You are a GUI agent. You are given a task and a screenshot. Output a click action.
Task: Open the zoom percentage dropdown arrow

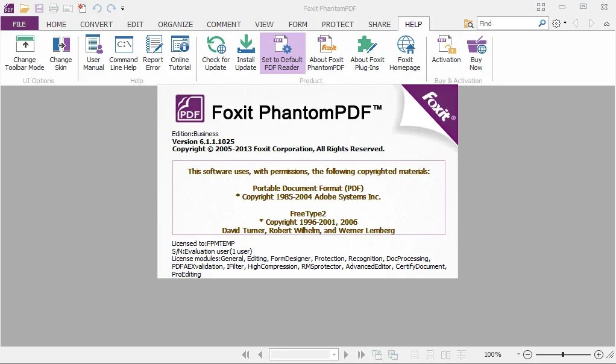pos(518,354)
